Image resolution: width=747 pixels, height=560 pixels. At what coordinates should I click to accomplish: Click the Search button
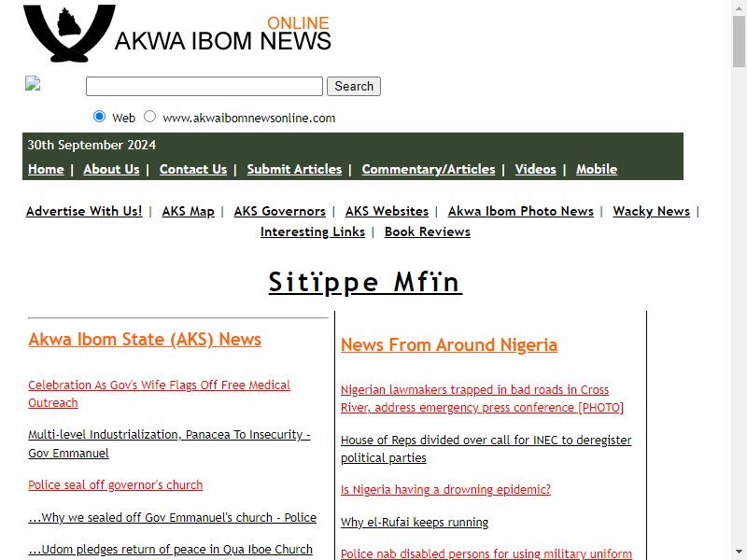354,86
